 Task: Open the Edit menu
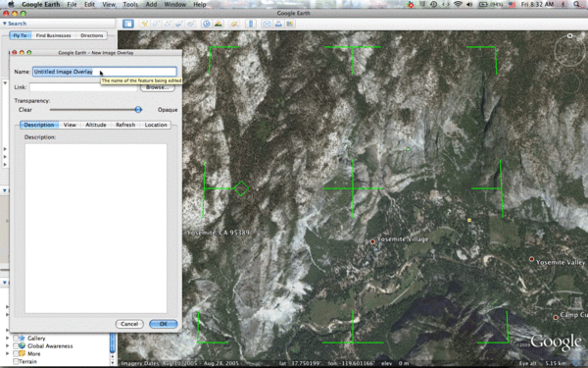[x=89, y=5]
